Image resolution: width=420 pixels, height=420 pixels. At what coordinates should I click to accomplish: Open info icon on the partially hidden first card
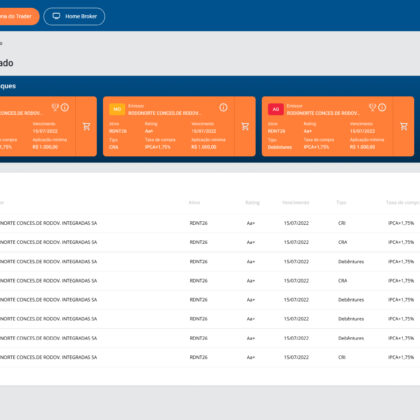click(65, 107)
